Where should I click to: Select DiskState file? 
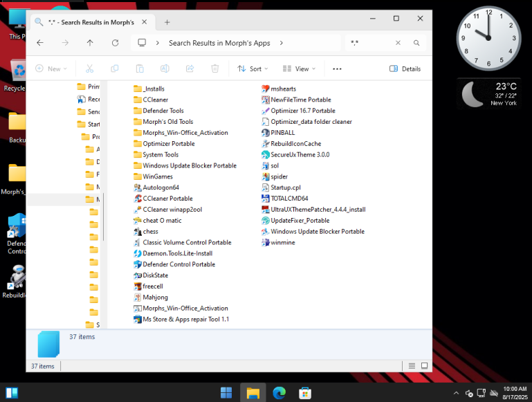coord(151,275)
